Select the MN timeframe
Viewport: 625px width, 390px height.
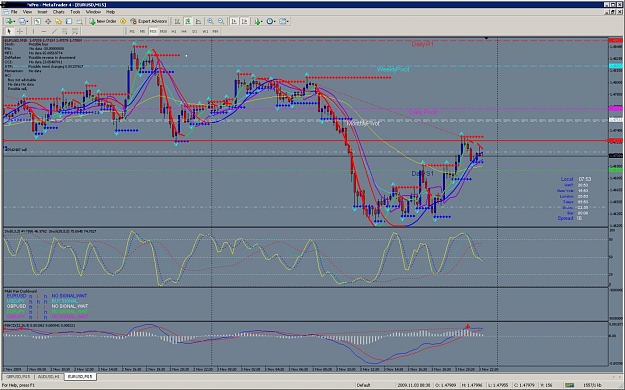[215, 31]
